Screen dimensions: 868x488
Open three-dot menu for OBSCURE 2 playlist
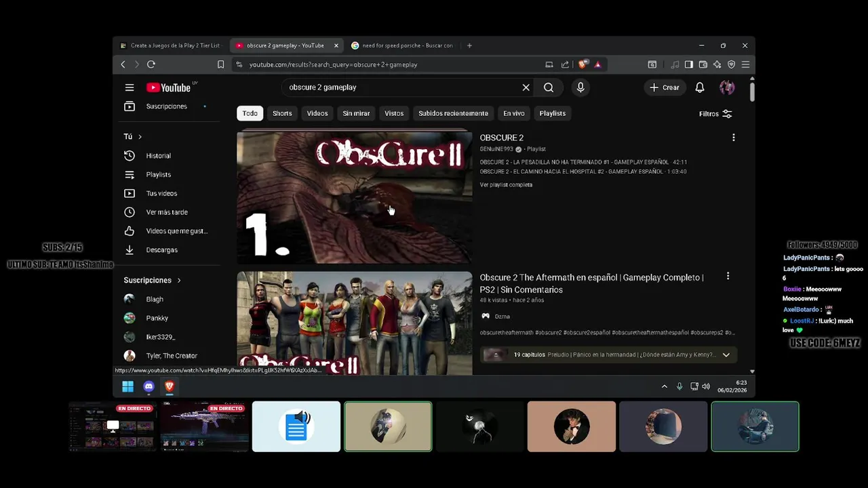(733, 138)
